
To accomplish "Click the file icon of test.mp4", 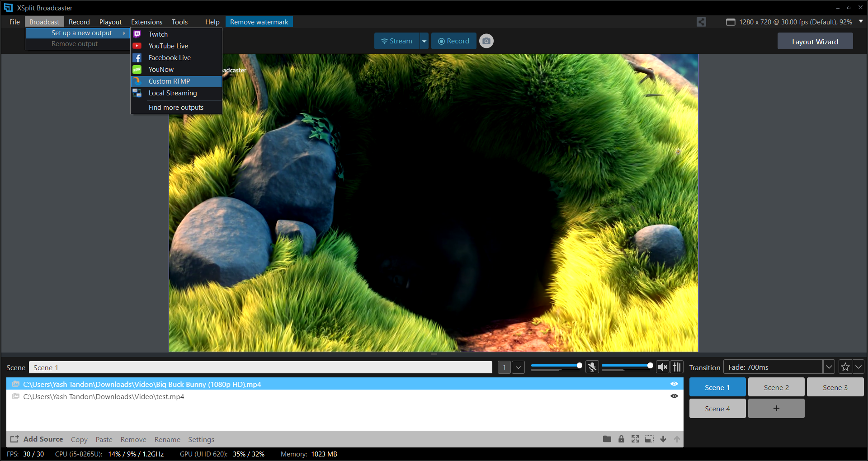I will click(16, 396).
